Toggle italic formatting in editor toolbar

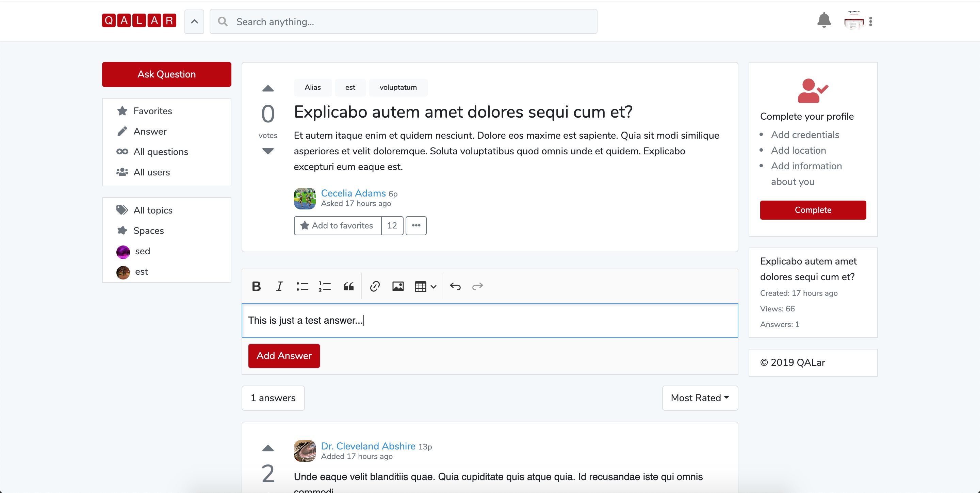coord(279,286)
